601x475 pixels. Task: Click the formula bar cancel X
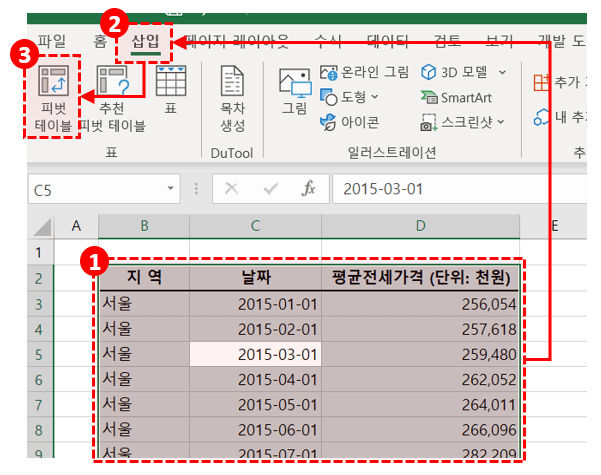click(x=232, y=189)
